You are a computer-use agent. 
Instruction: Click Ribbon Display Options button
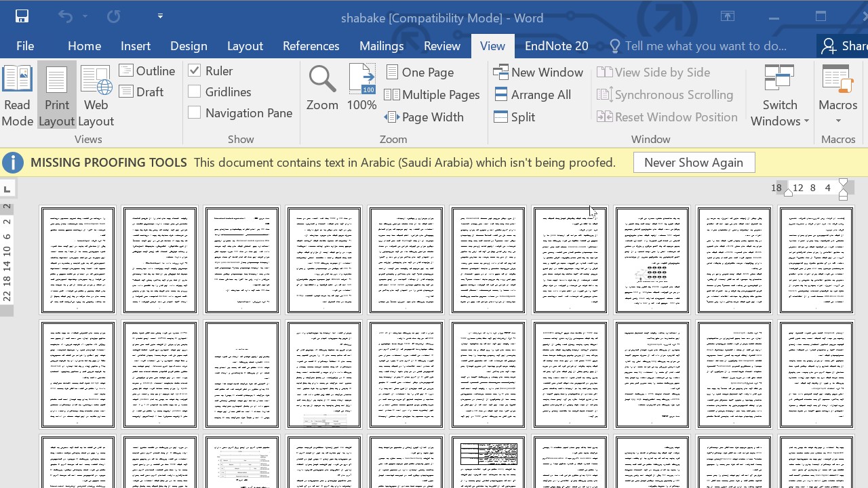[x=728, y=16]
